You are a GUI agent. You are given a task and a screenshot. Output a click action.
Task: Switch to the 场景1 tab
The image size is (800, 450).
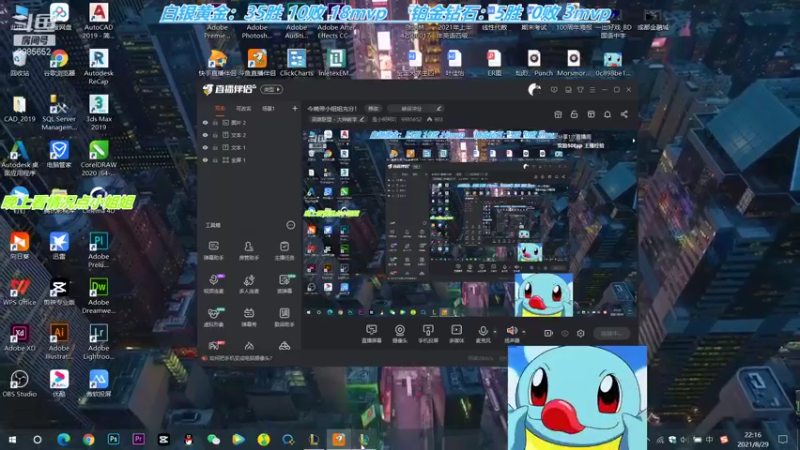268,108
